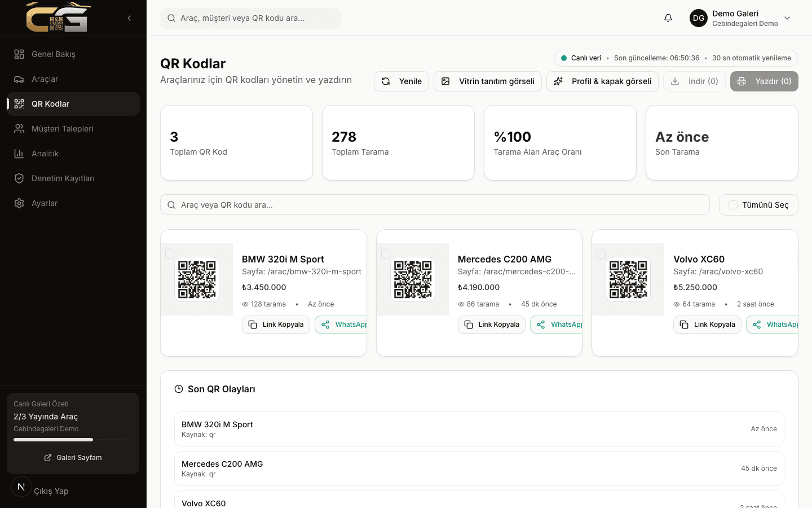Click the ₺4.190.000 price

click(480, 287)
